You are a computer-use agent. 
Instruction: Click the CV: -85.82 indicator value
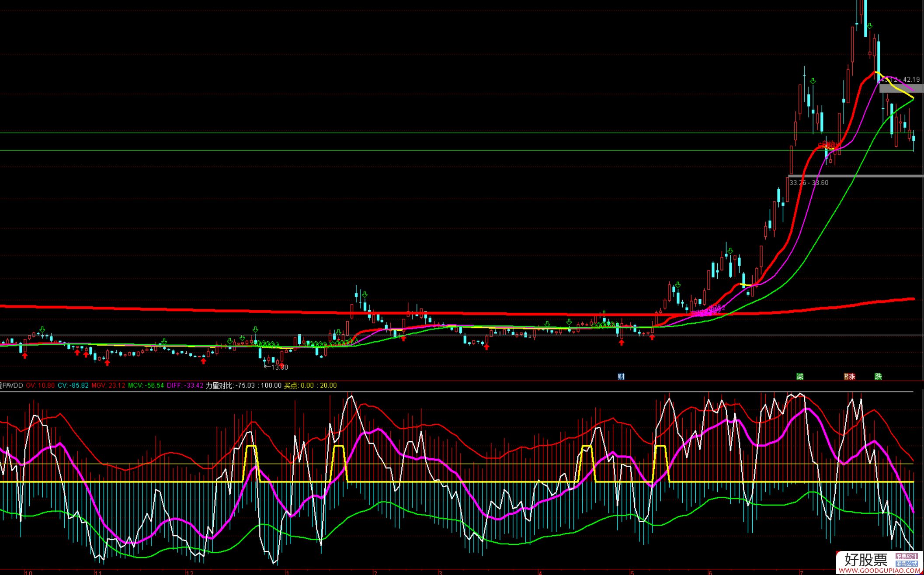pos(73,385)
